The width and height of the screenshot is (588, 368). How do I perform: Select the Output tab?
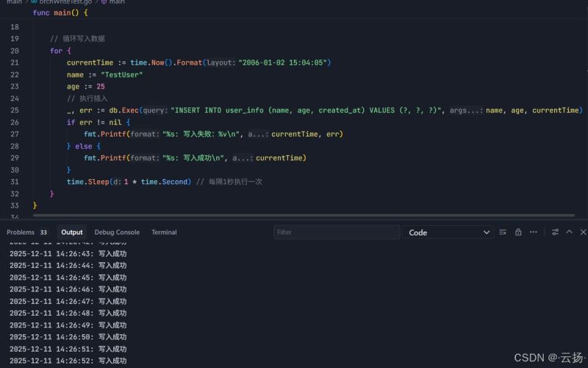[72, 233]
